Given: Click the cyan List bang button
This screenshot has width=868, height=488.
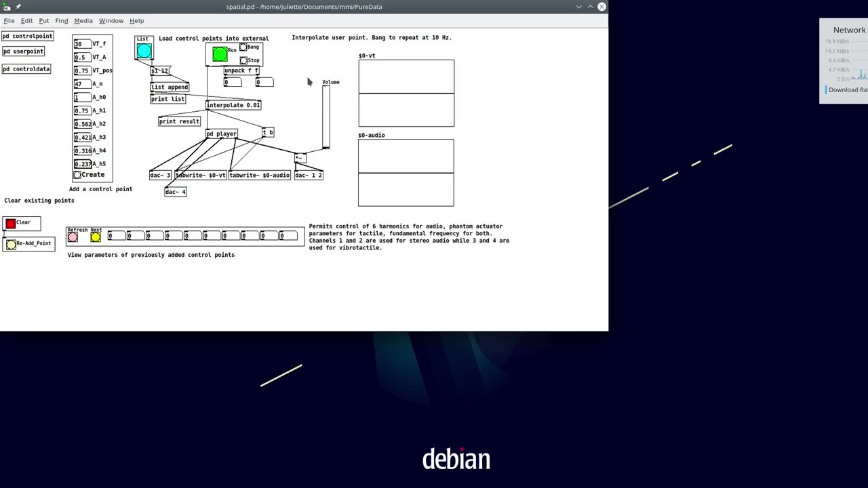Looking at the screenshot, I should tap(144, 51).
